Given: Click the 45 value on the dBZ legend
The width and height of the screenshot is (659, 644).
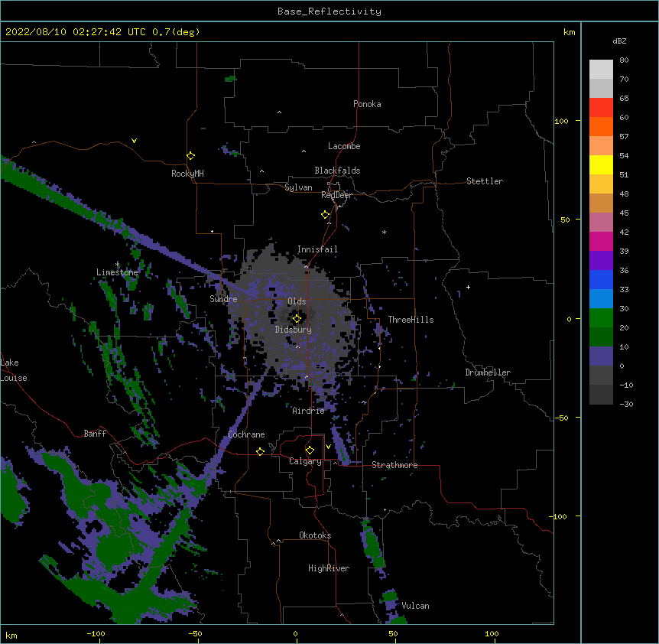Looking at the screenshot, I should point(624,213).
